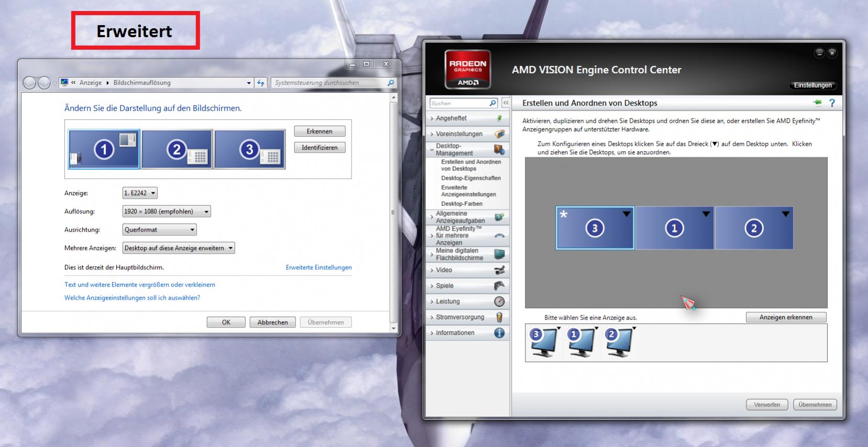
Task: Click the search magnifier in the Systemsteuerung search box
Action: tap(390, 83)
